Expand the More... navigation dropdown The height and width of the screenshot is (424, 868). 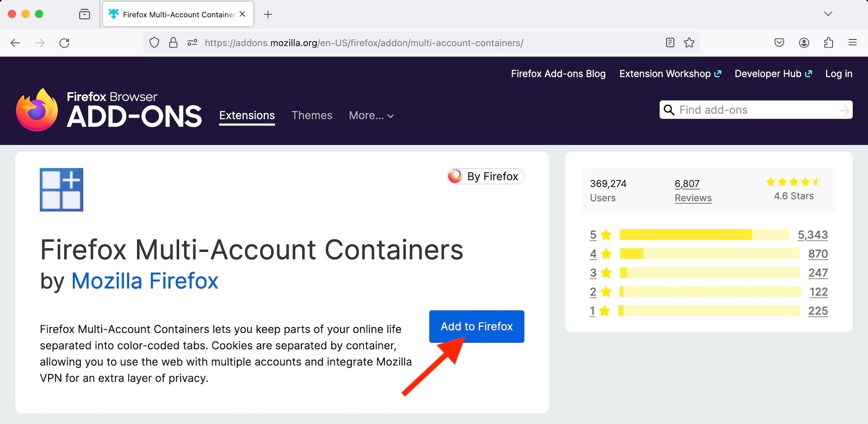point(371,116)
